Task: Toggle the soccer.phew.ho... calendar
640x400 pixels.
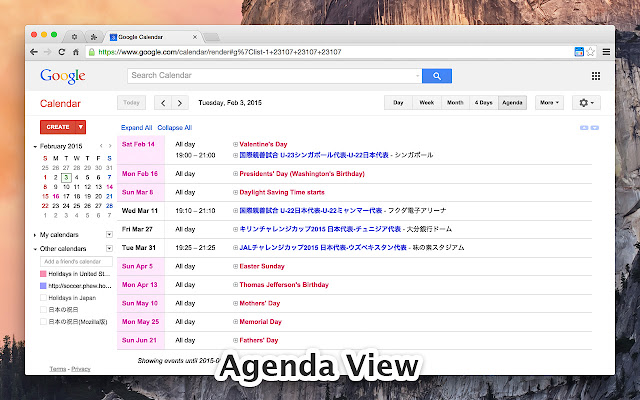Action: pos(43,286)
